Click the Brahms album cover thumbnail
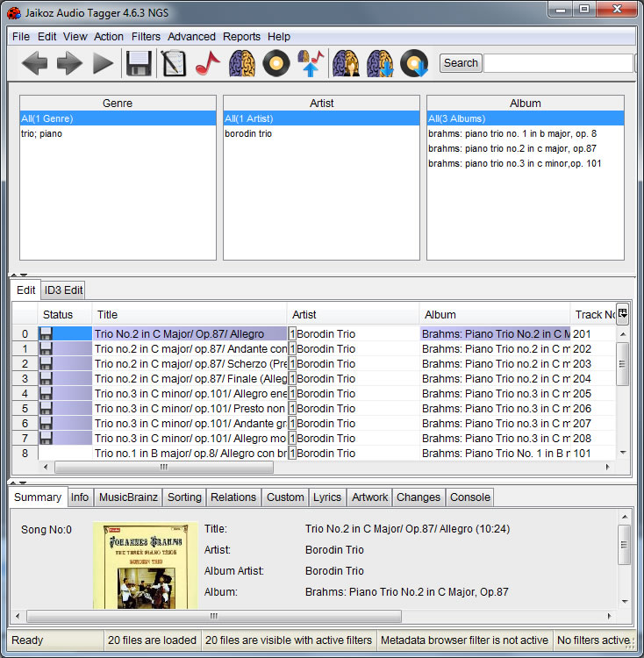The width and height of the screenshot is (644, 658). coord(145,566)
